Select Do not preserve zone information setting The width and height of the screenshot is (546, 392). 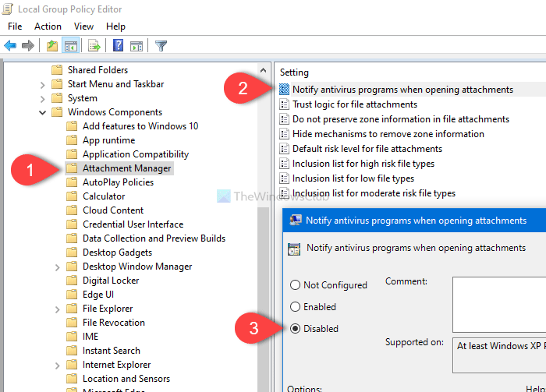pos(400,119)
